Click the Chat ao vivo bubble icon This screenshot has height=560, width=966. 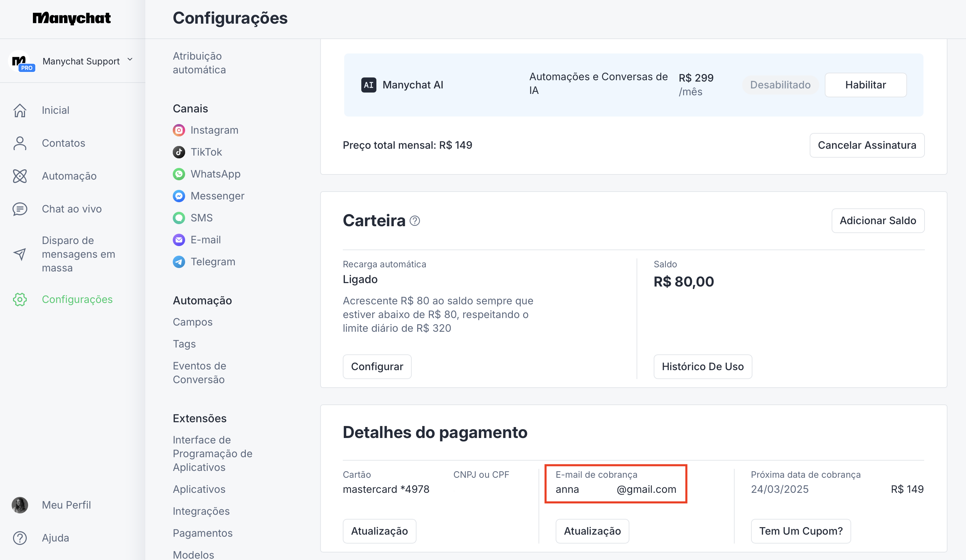click(20, 209)
